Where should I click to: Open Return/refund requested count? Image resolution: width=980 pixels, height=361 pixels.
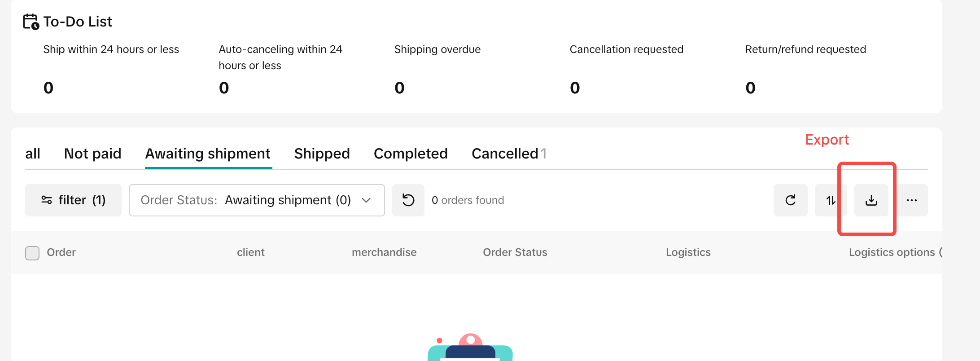pos(750,88)
